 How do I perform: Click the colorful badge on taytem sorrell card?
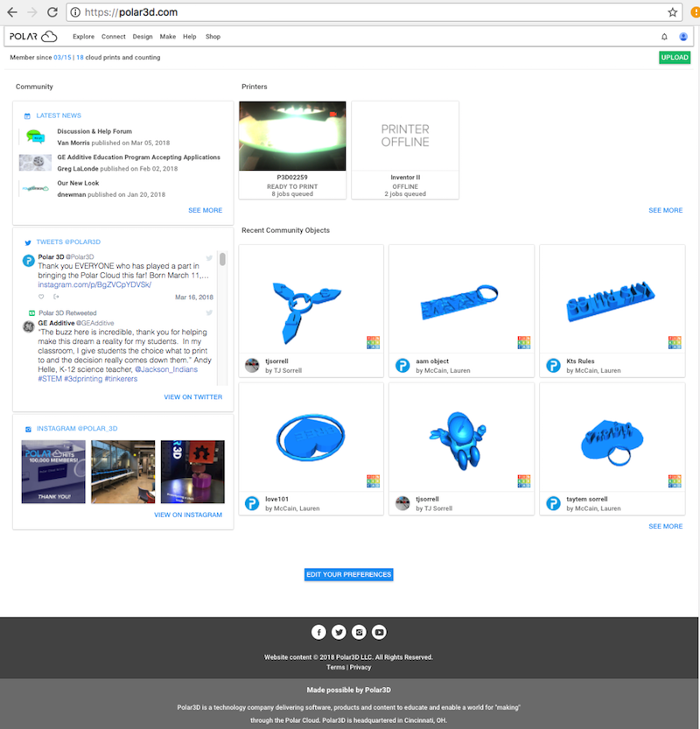675,480
